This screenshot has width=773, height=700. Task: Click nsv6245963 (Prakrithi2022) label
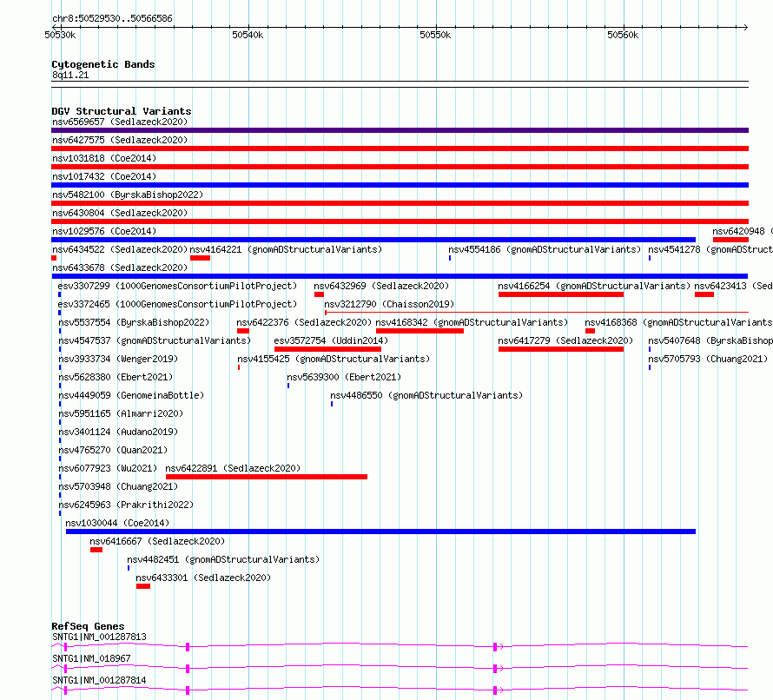pyautogui.click(x=126, y=505)
